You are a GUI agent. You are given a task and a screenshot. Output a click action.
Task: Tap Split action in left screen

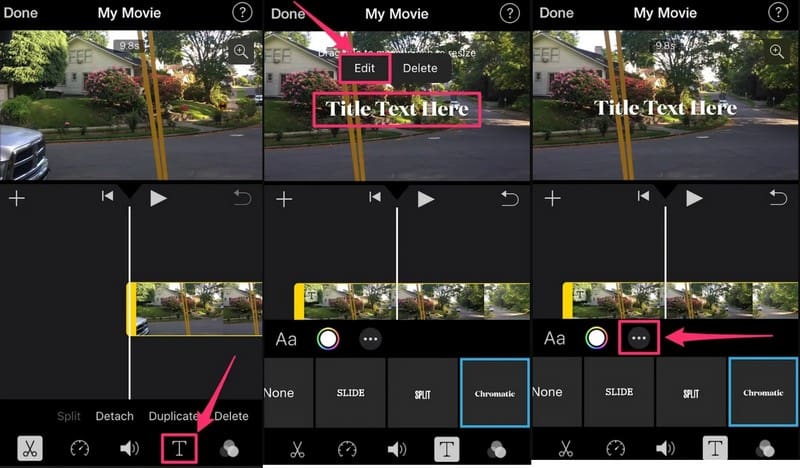point(68,416)
